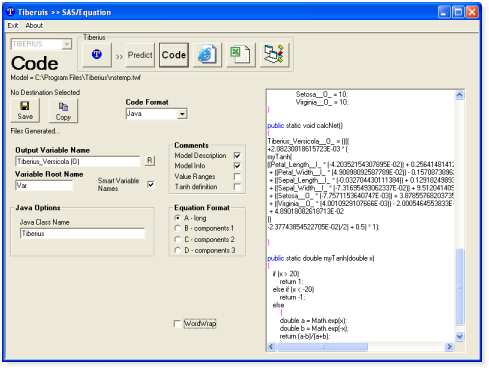
Task: Click the Tiberius title bar app icon
Action: (11, 12)
